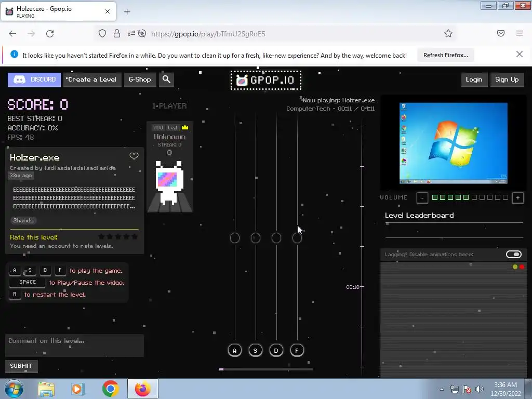Viewport: 532px width, 399px height.
Task: Click the song progress bar
Action: pos(266,369)
